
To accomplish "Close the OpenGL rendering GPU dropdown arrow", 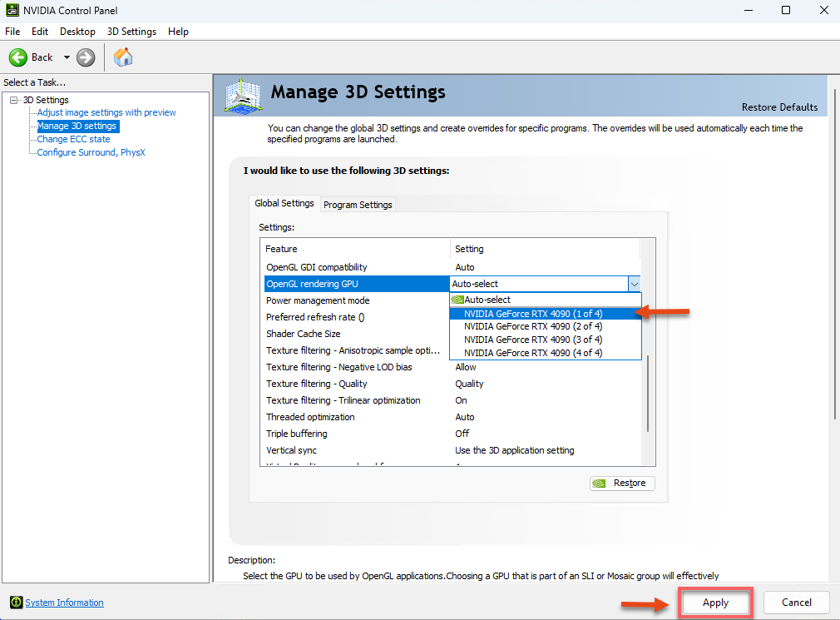I will (634, 284).
